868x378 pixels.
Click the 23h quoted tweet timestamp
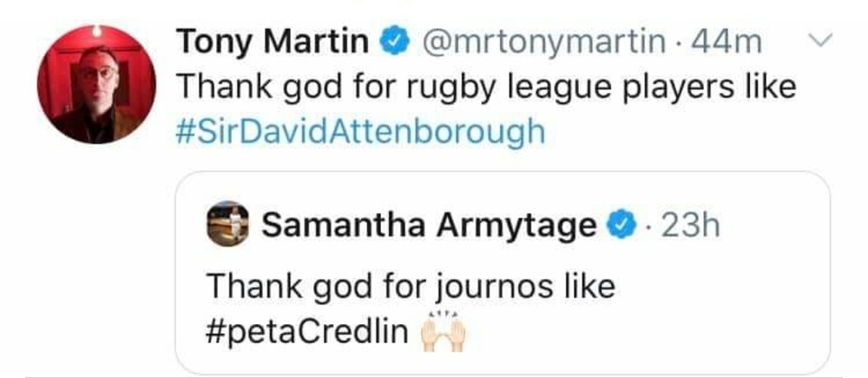(691, 225)
